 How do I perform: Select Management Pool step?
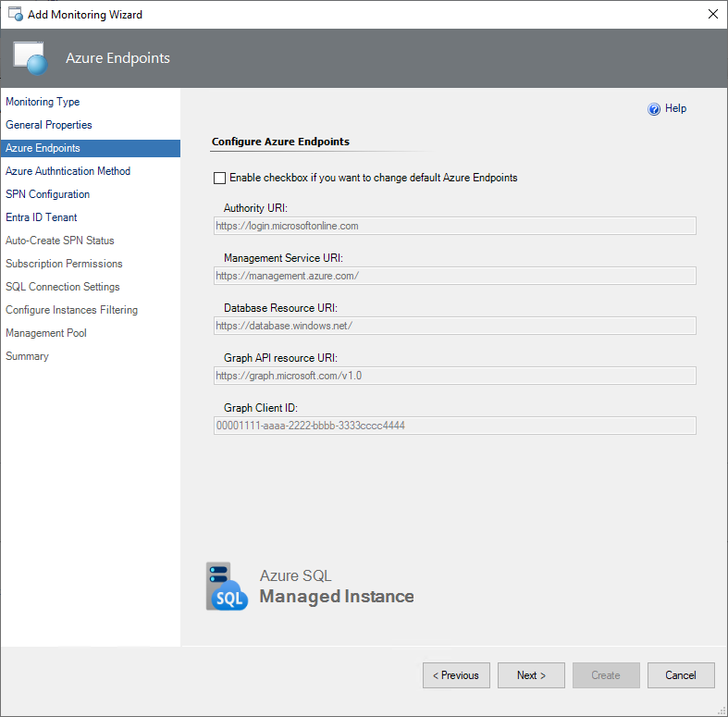click(x=46, y=333)
